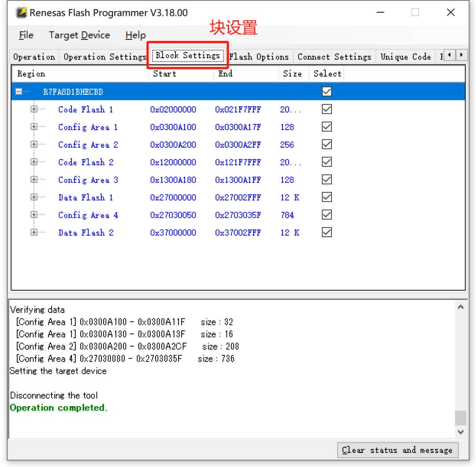The height and width of the screenshot is (467, 476).
Task: Click the green Operation completed message
Action: coord(59,407)
